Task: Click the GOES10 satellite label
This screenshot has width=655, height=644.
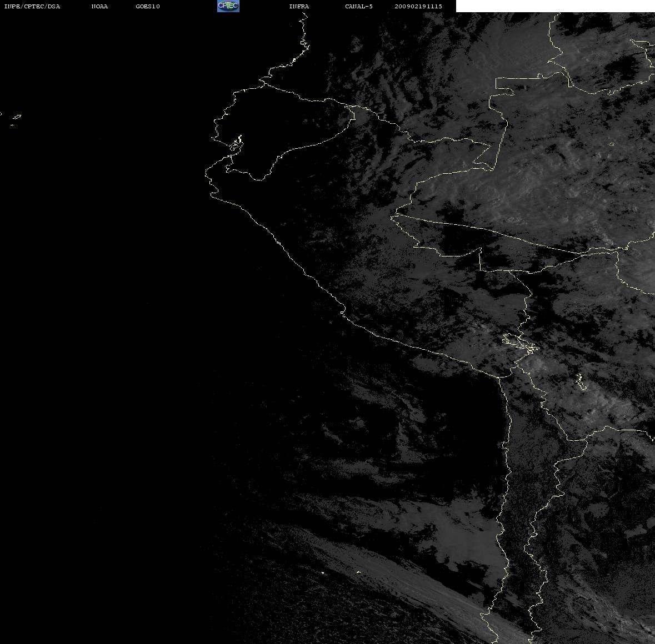Action: [148, 6]
